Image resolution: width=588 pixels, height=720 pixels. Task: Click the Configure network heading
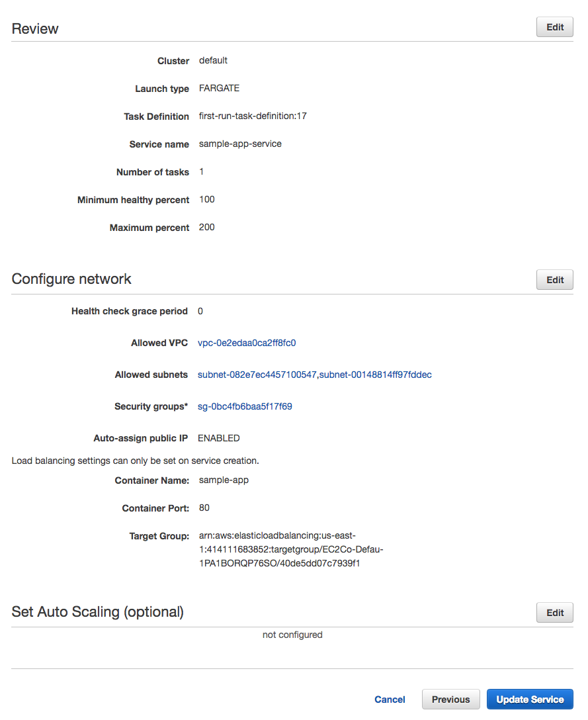[71, 279]
